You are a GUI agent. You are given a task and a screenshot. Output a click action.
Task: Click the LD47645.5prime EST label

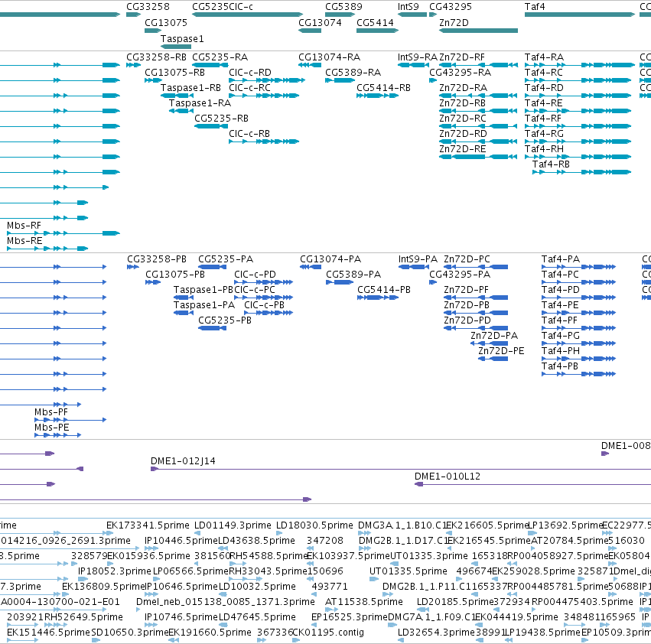pyautogui.click(x=257, y=617)
